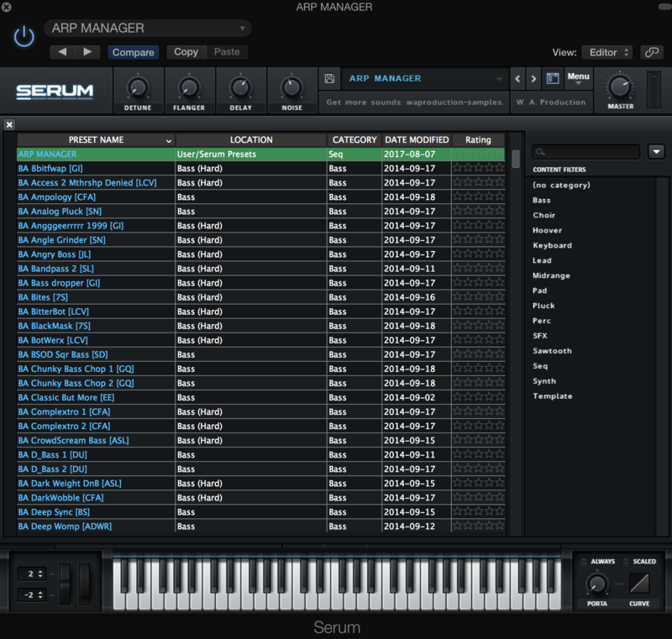The width and height of the screenshot is (672, 639).
Task: Enable the SCALED portamento checkbox
Action: point(626,561)
